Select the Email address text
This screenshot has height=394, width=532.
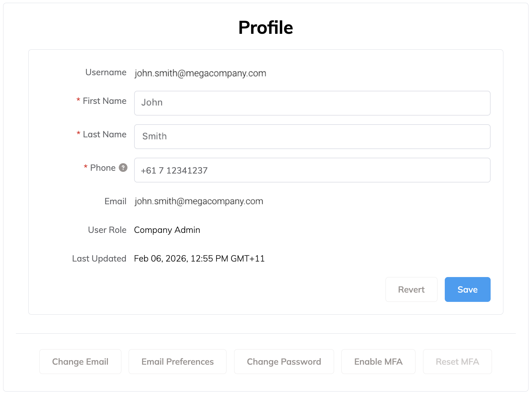click(199, 201)
